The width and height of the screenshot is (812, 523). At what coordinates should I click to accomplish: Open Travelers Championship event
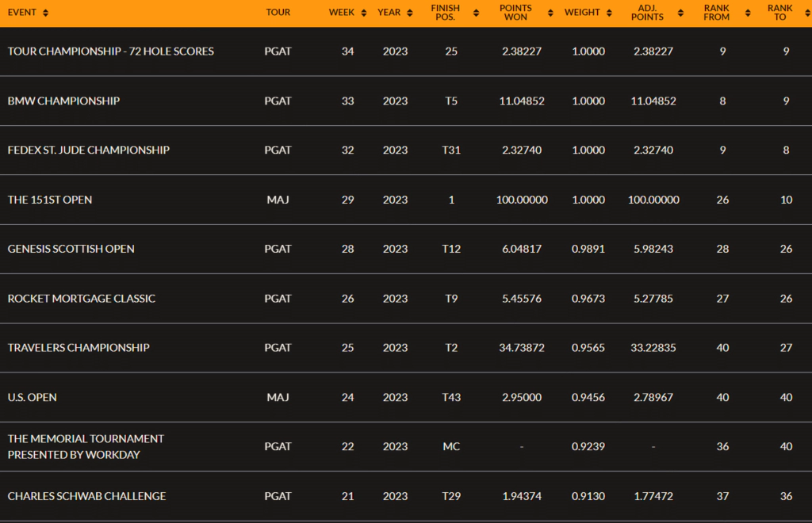(x=79, y=348)
